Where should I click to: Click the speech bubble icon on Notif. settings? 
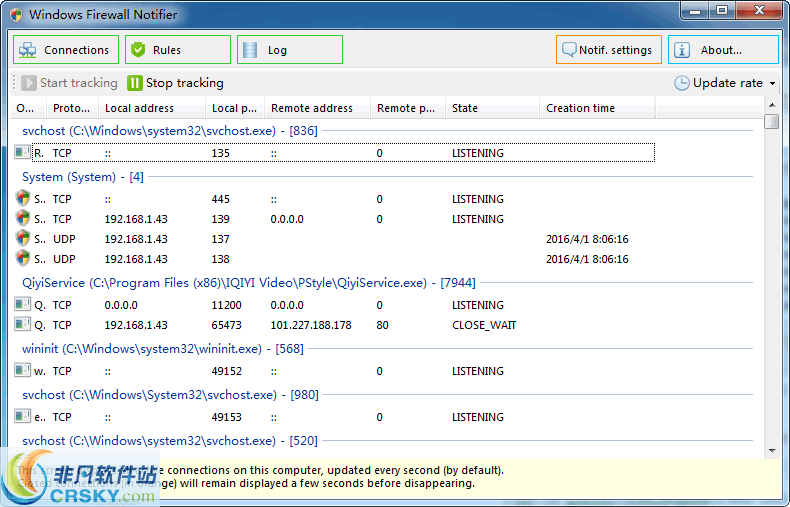(x=569, y=50)
